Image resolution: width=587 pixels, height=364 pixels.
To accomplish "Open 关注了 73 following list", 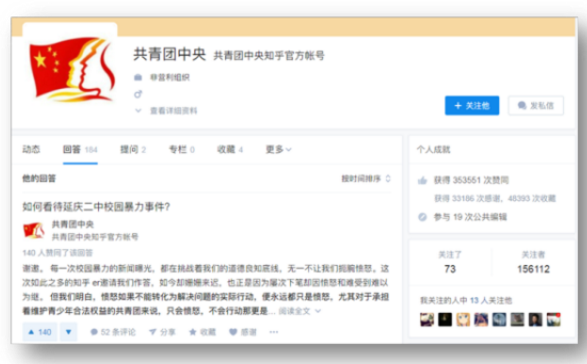I will pyautogui.click(x=450, y=262).
